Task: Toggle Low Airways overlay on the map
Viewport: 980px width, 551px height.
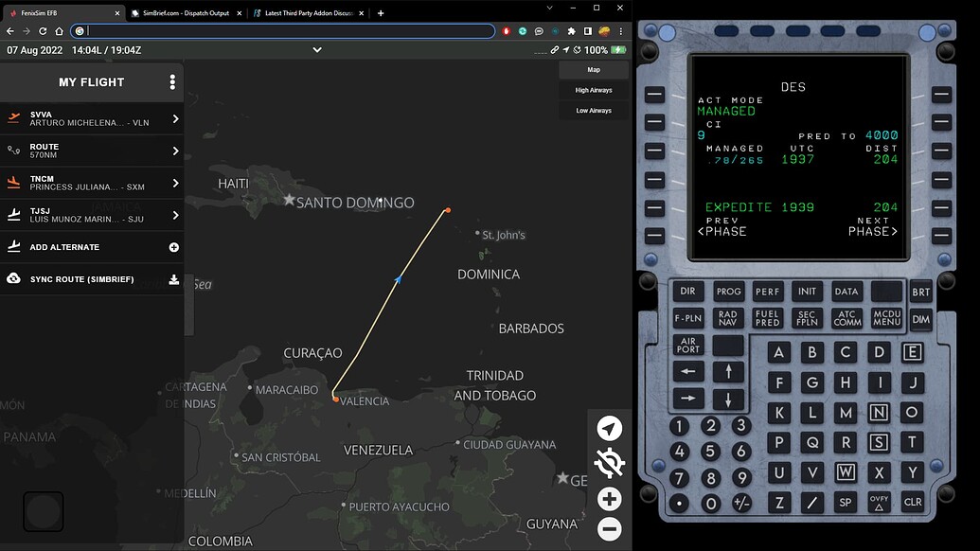Action: [x=594, y=110]
